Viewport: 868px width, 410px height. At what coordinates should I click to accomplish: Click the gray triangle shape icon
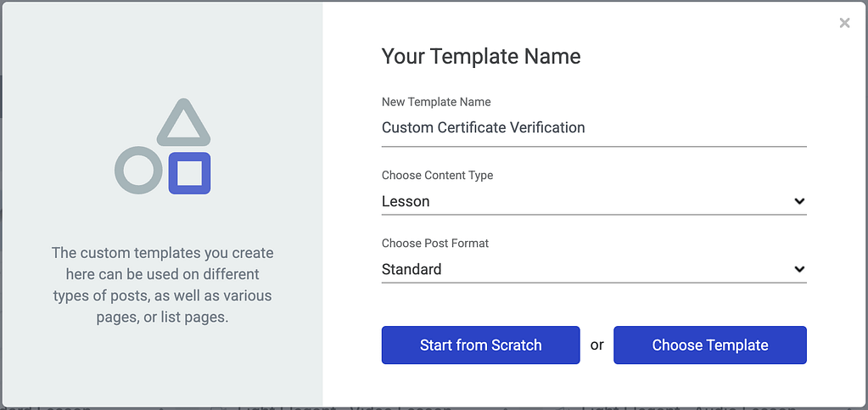click(x=182, y=123)
